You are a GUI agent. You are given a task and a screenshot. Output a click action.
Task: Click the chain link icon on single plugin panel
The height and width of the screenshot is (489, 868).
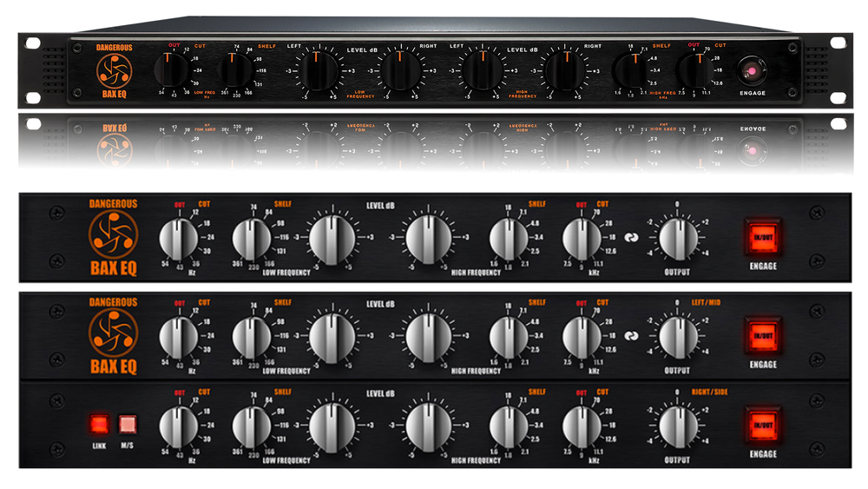pos(632,237)
